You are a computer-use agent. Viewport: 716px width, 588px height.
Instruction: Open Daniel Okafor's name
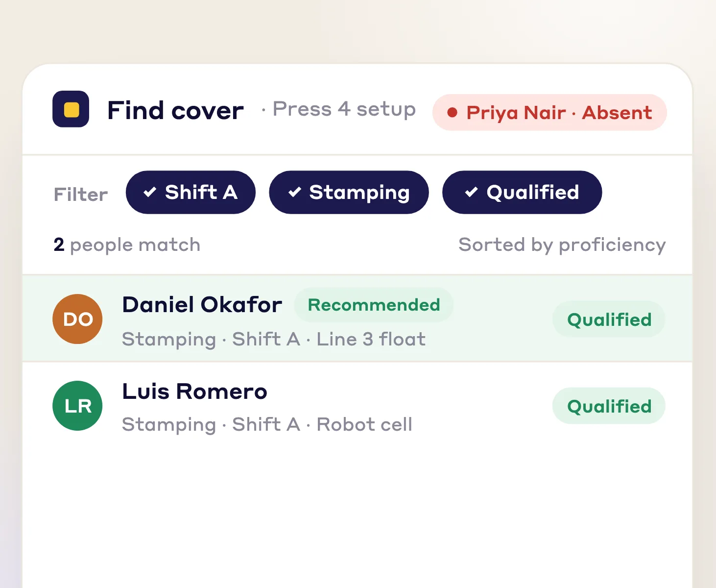pos(202,304)
